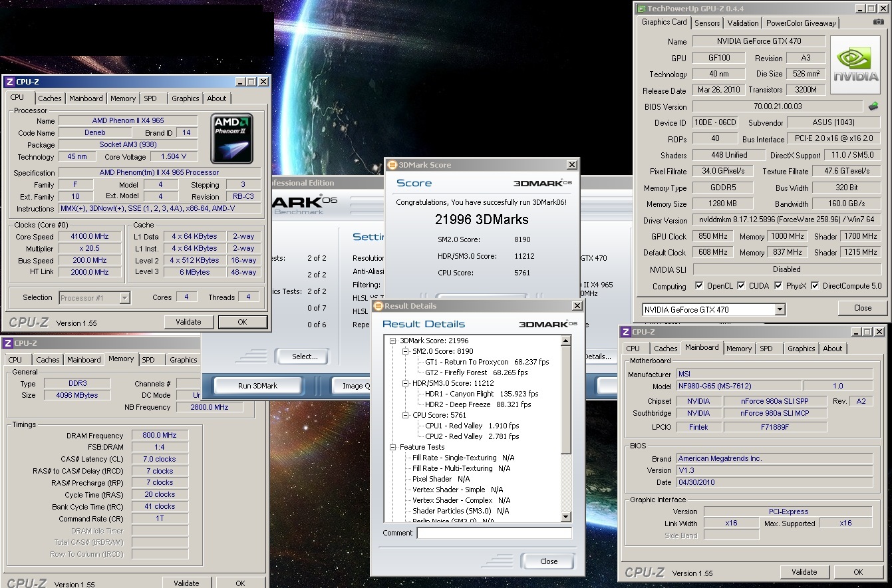Click the AMD Phenom II X4 965 name field
This screenshot has width=892, height=588.
point(128,120)
